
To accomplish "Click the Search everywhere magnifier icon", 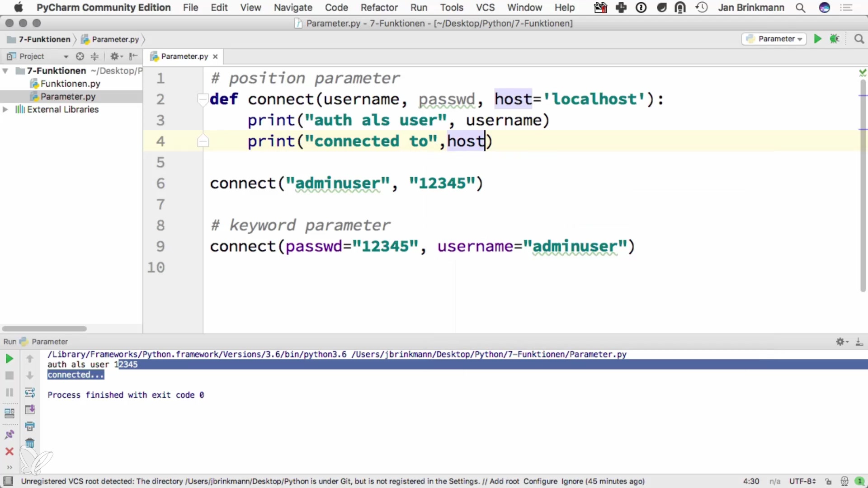I will coord(859,39).
